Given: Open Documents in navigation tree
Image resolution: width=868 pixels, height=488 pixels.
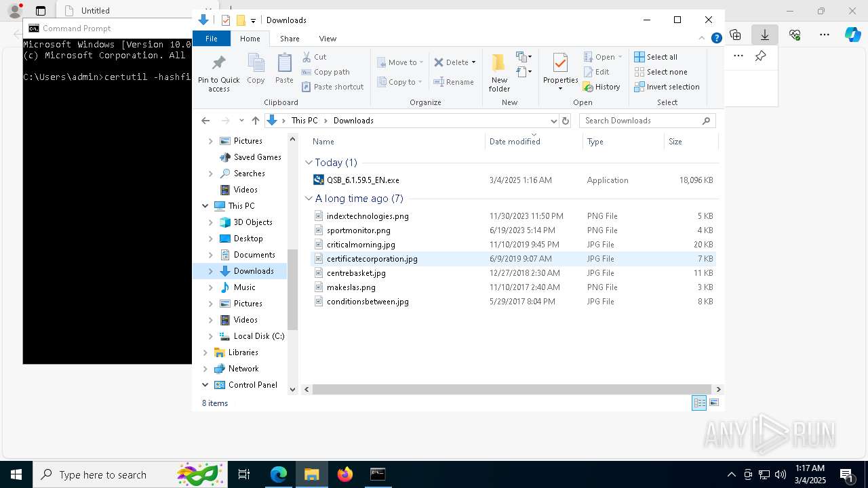Looking at the screenshot, I should 254,255.
